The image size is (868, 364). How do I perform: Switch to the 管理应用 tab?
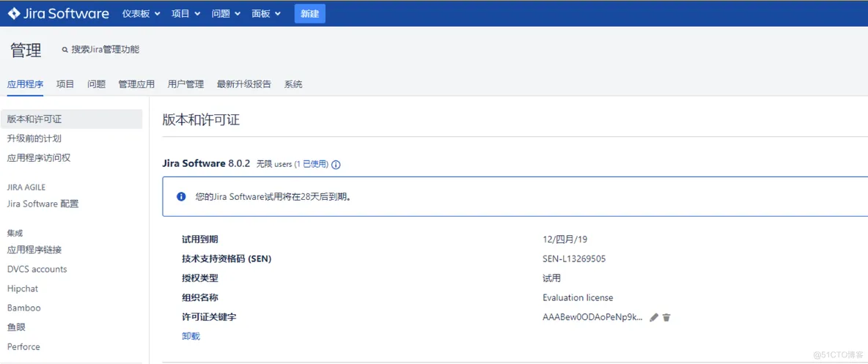pyautogui.click(x=136, y=84)
